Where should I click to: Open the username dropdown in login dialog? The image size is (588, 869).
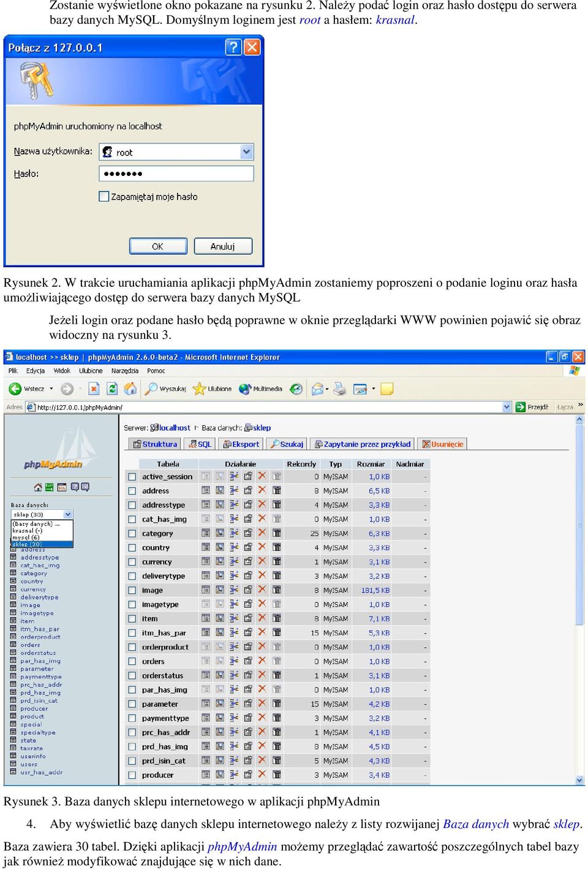pyautogui.click(x=246, y=151)
